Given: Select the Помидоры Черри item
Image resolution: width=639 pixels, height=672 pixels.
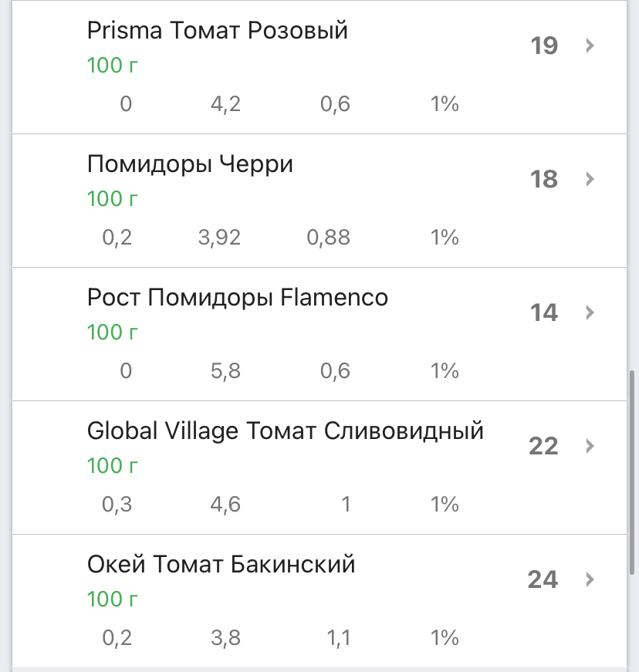Looking at the screenshot, I should 190,164.
